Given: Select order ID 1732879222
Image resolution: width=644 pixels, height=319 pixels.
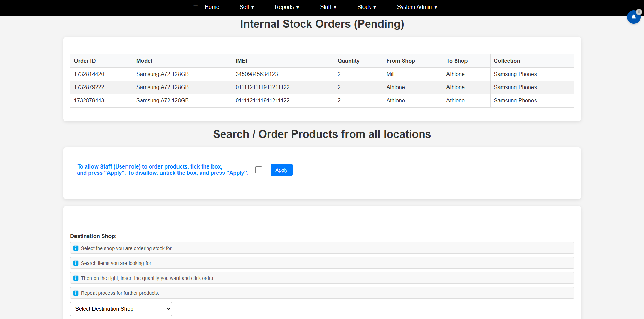Looking at the screenshot, I should 89,87.
